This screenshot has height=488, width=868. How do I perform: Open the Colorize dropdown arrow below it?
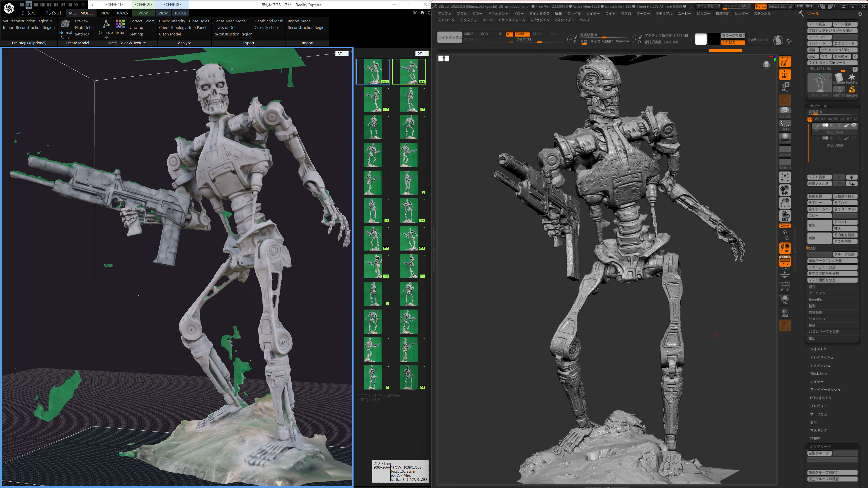pos(106,38)
